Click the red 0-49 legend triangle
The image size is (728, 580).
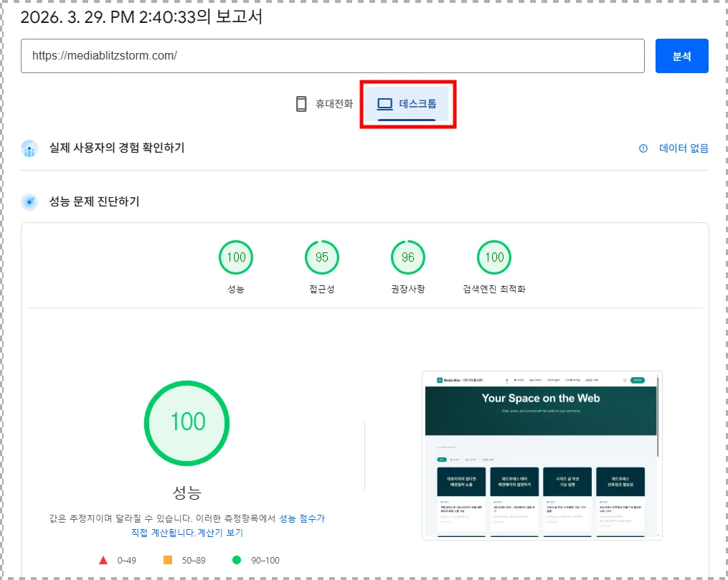pos(105,560)
